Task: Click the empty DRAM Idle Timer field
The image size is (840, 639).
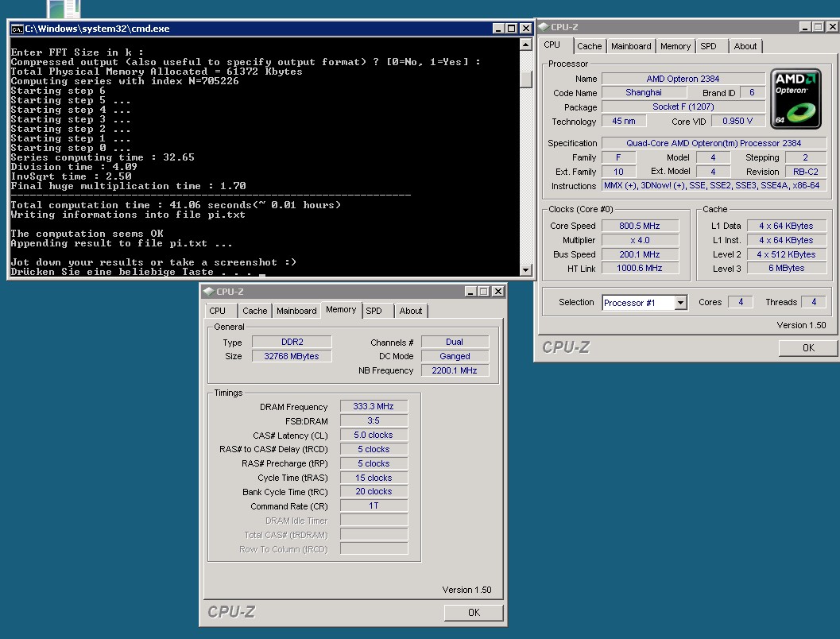Action: [x=374, y=521]
